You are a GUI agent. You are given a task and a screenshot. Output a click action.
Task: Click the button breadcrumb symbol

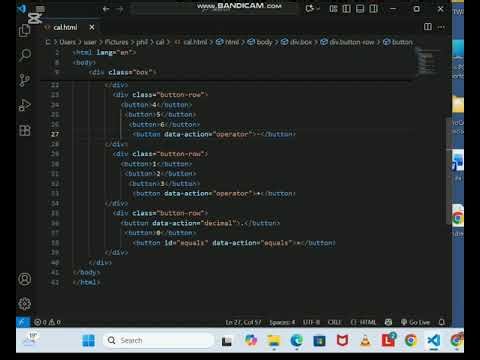pos(398,42)
